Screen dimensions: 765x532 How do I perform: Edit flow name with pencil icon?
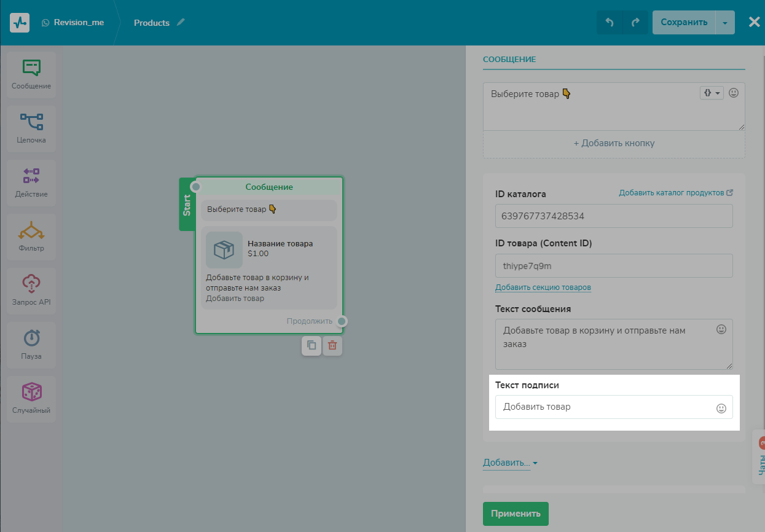point(181,22)
